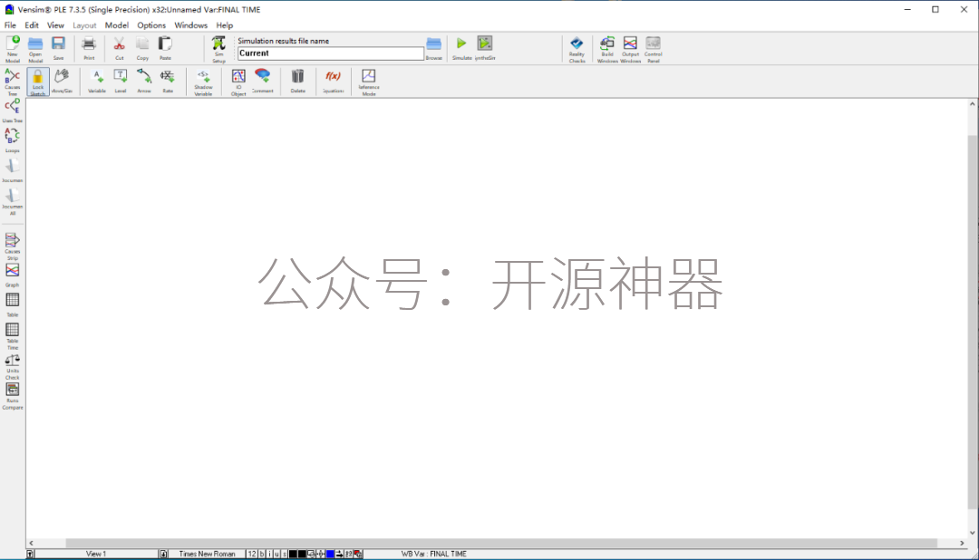Open the Table analysis tool
The height and width of the screenshot is (560, 979).
(13, 304)
